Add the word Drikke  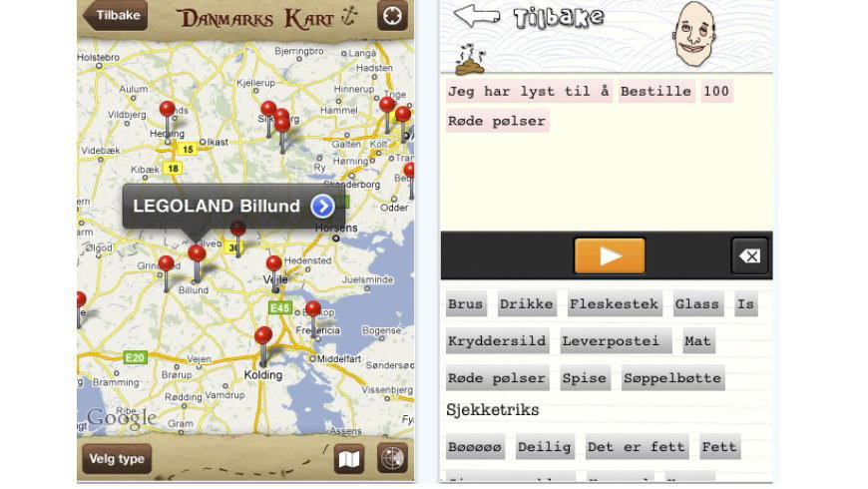(x=527, y=304)
